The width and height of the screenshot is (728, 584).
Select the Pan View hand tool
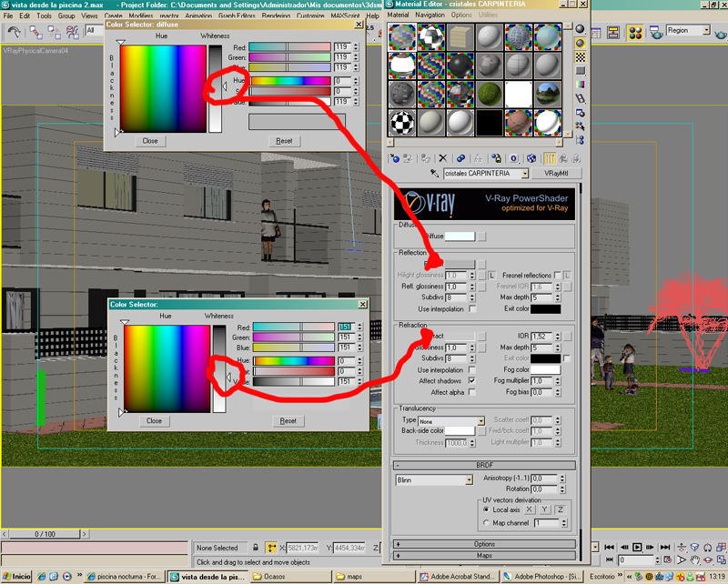coord(694,559)
